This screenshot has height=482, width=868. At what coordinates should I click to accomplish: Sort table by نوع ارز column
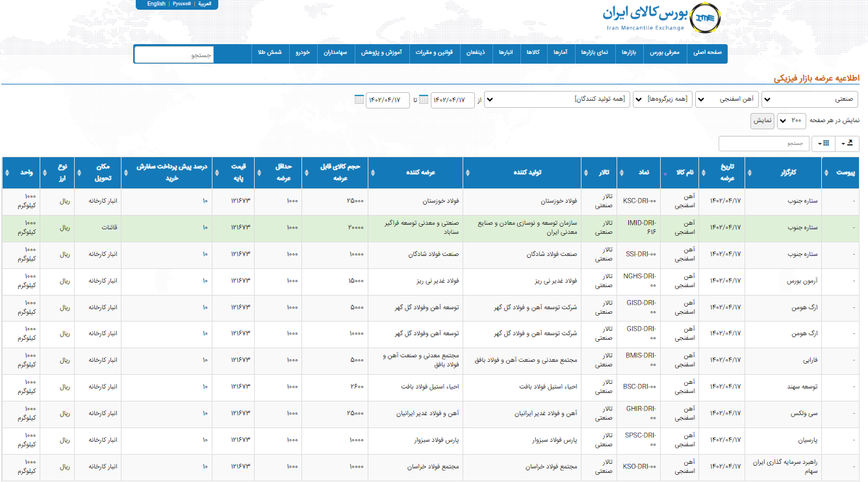58,173
